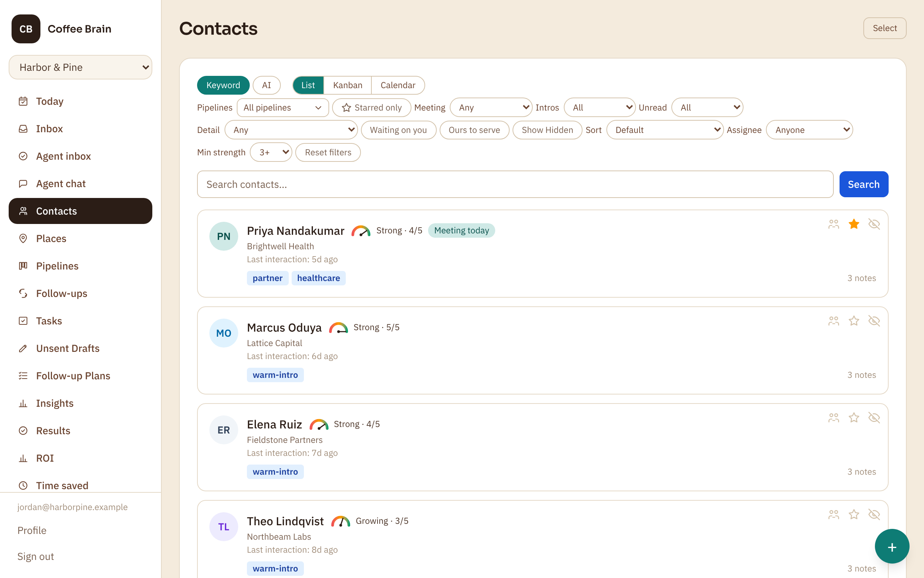Click the Follow-ups refresh icon

pyautogui.click(x=23, y=294)
